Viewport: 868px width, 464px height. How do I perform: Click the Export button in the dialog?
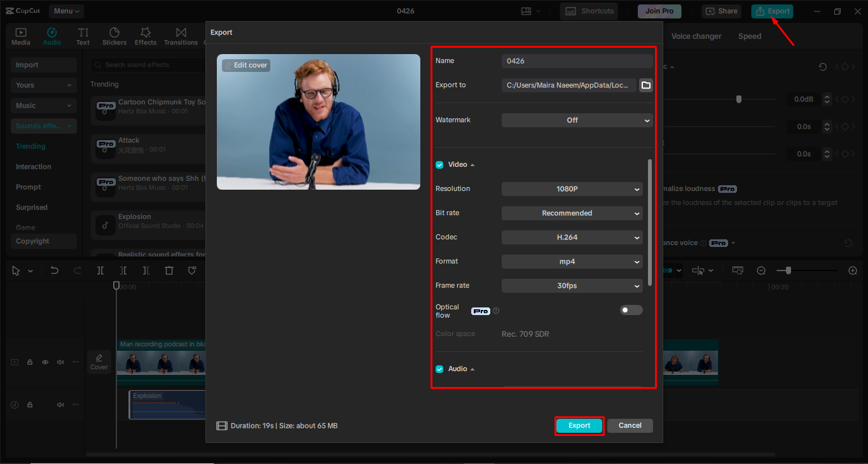click(x=579, y=426)
